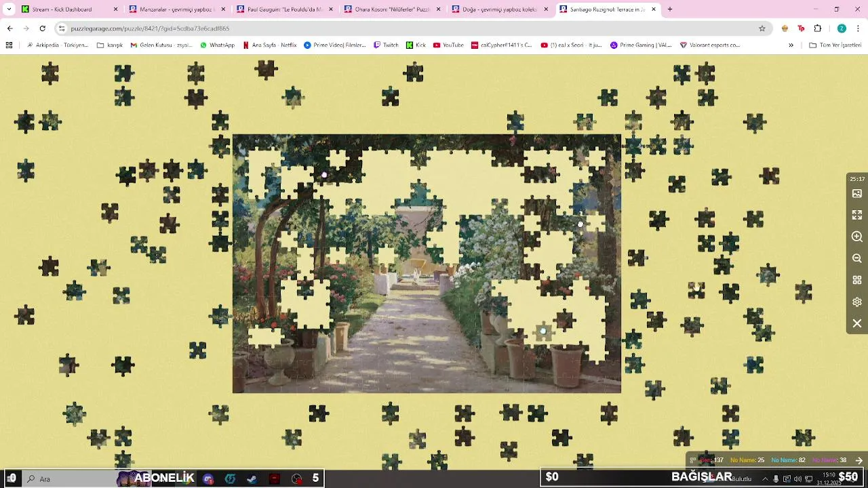This screenshot has height=488, width=868.
Task: Reload the puzzlegarage page
Action: tap(42, 28)
